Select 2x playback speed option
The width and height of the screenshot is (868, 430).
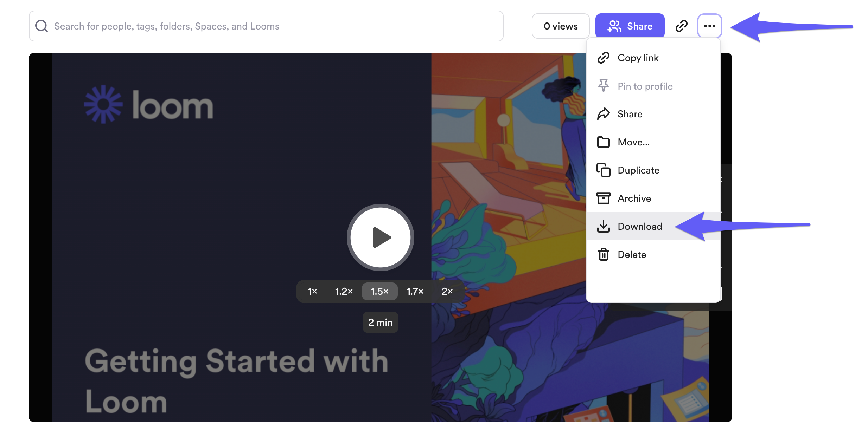(x=447, y=291)
